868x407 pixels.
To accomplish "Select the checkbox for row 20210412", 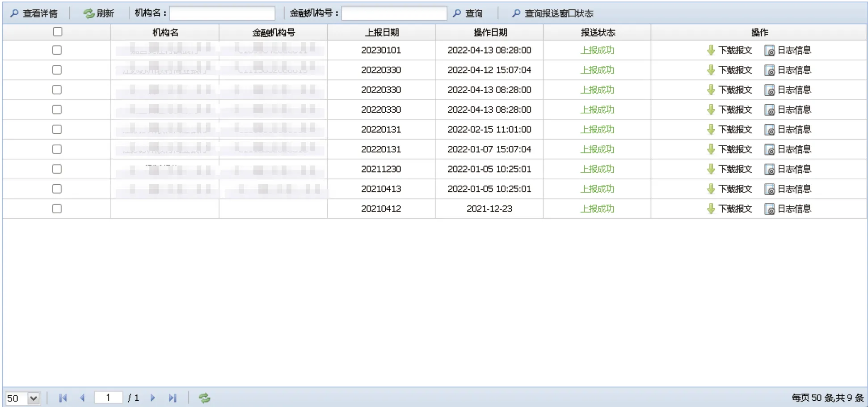I will [x=57, y=209].
